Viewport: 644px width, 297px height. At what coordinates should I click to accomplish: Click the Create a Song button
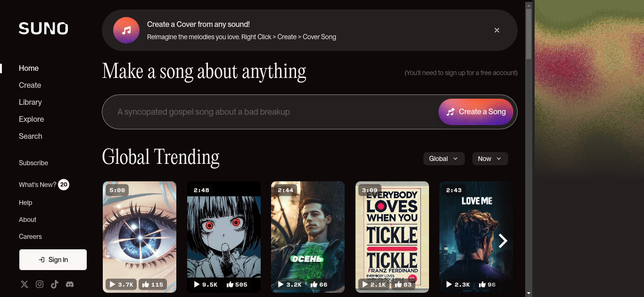(476, 112)
